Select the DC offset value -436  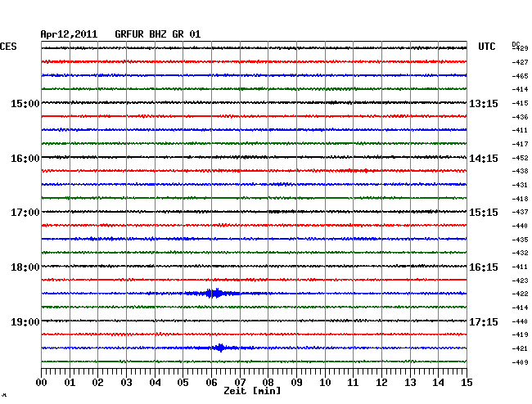pyautogui.click(x=520, y=117)
